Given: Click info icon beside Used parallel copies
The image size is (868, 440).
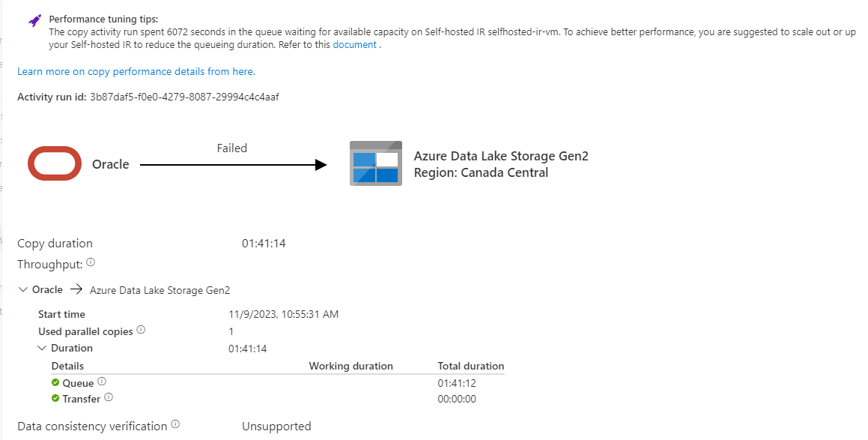Looking at the screenshot, I should pos(141,330).
